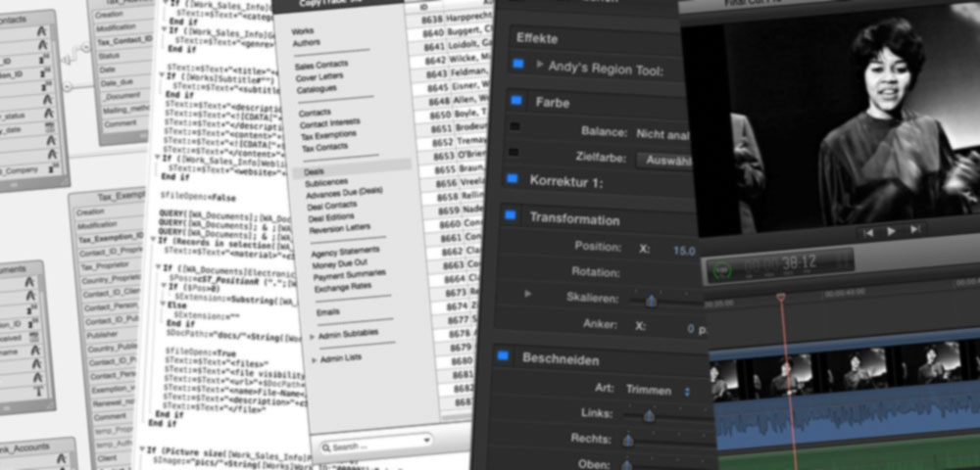The width and height of the screenshot is (980, 470).
Task: Enable the Balance checkbox
Action: 514,126
